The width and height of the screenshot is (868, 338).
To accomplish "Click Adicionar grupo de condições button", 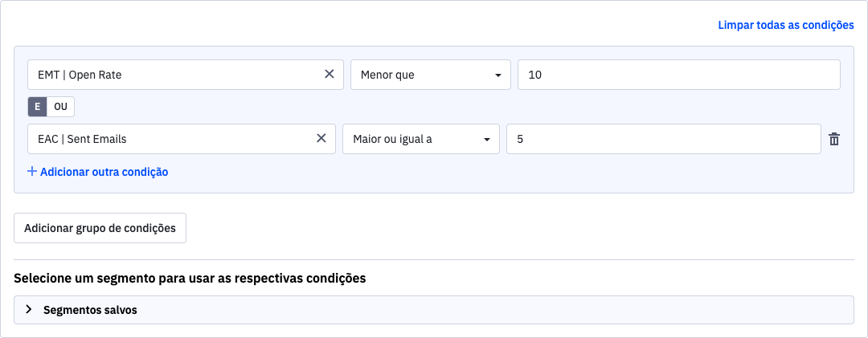I will click(x=100, y=228).
